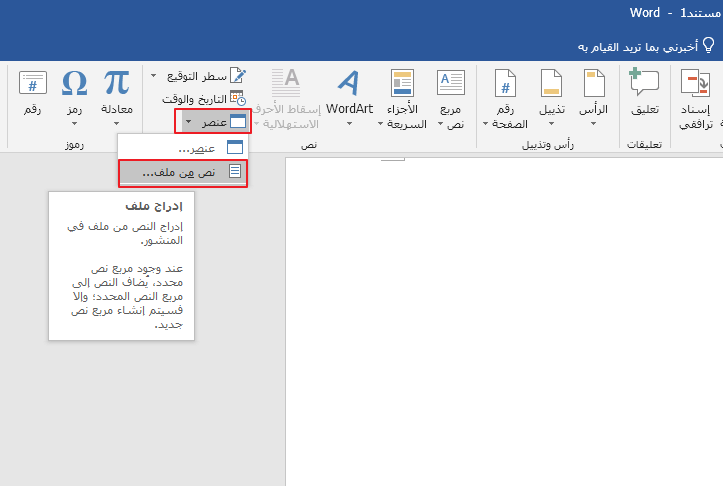The image size is (723, 486).
Task: Click the Tell Me (أخبرني بما تريد القيام به) search box
Action: pos(640,46)
